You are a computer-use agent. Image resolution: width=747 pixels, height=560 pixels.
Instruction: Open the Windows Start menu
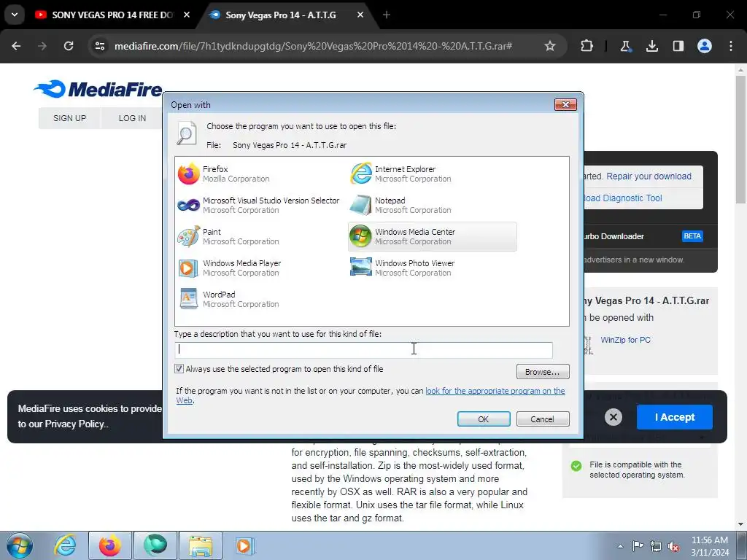pyautogui.click(x=19, y=545)
